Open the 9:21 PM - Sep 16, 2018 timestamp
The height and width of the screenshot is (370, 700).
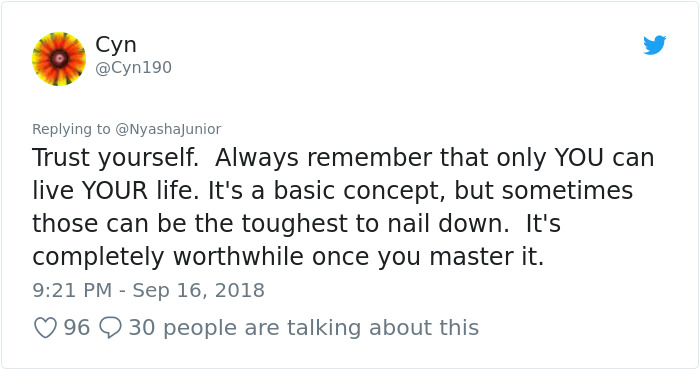[149, 291]
